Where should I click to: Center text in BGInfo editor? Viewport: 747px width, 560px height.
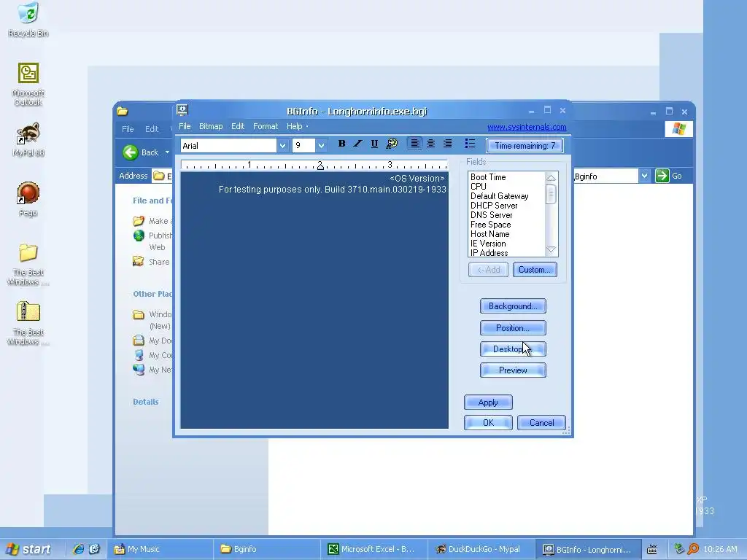click(430, 144)
